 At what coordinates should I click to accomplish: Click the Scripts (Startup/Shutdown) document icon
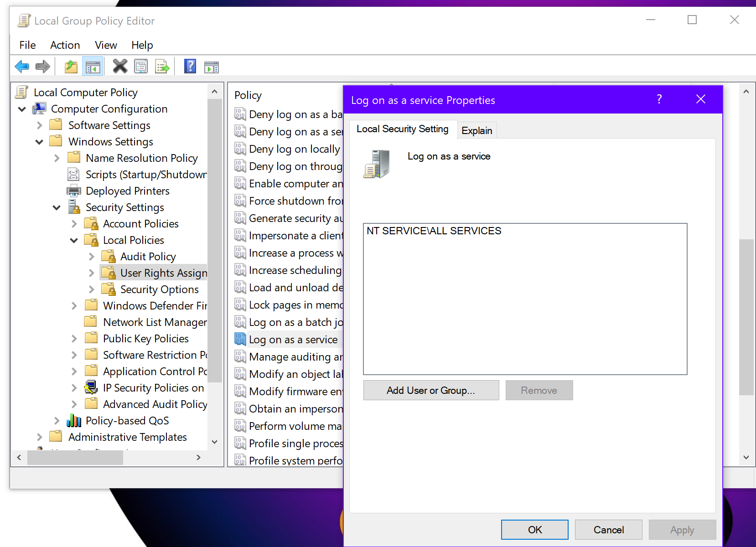point(73,174)
